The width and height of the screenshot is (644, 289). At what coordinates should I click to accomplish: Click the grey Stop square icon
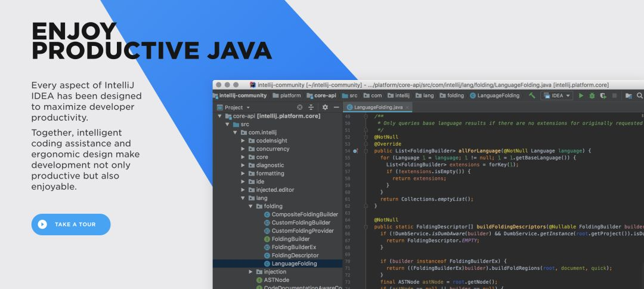click(614, 96)
